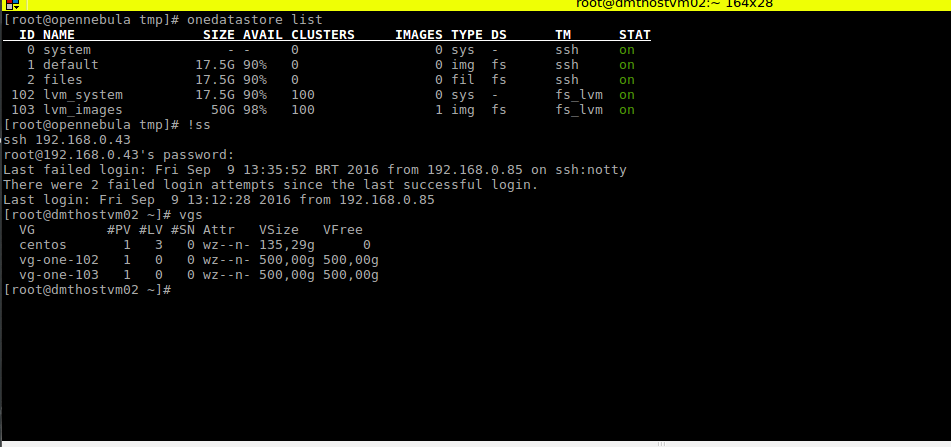The height and width of the screenshot is (447, 951).
Task: Click the volume group name 'vg-one-102'
Action: (59, 260)
